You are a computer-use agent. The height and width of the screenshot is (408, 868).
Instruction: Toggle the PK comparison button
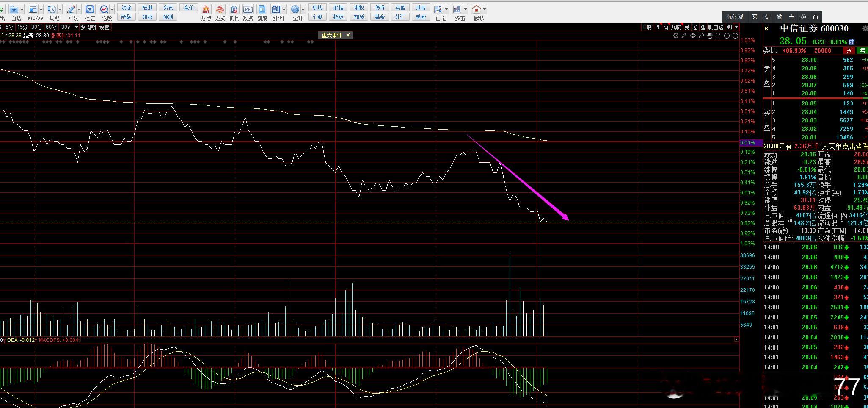pos(658,27)
